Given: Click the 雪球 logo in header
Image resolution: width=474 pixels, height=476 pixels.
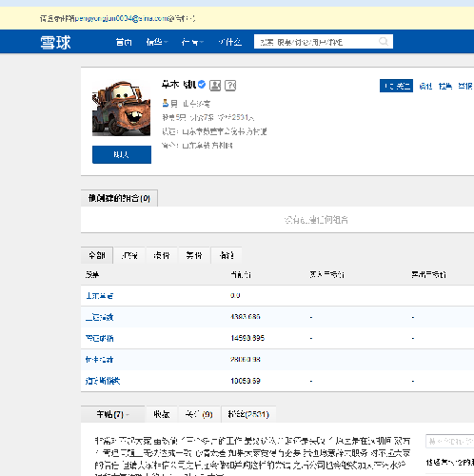Looking at the screenshot, I should 55,42.
